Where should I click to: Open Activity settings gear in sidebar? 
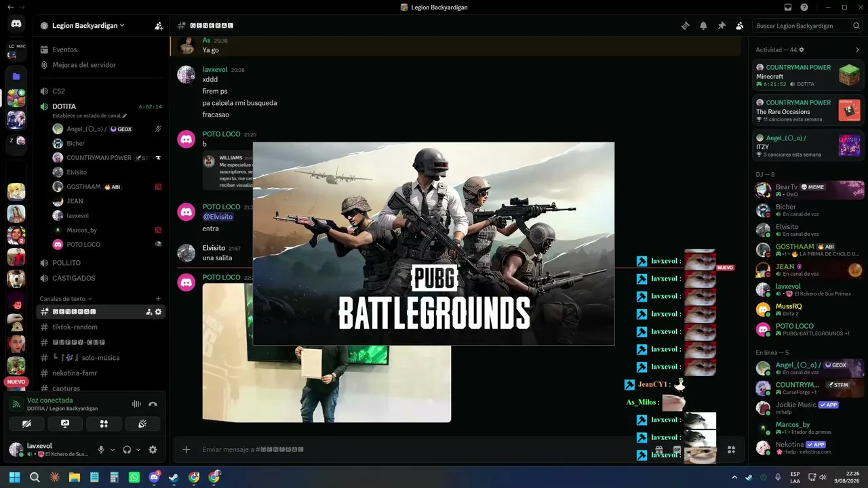(x=802, y=49)
